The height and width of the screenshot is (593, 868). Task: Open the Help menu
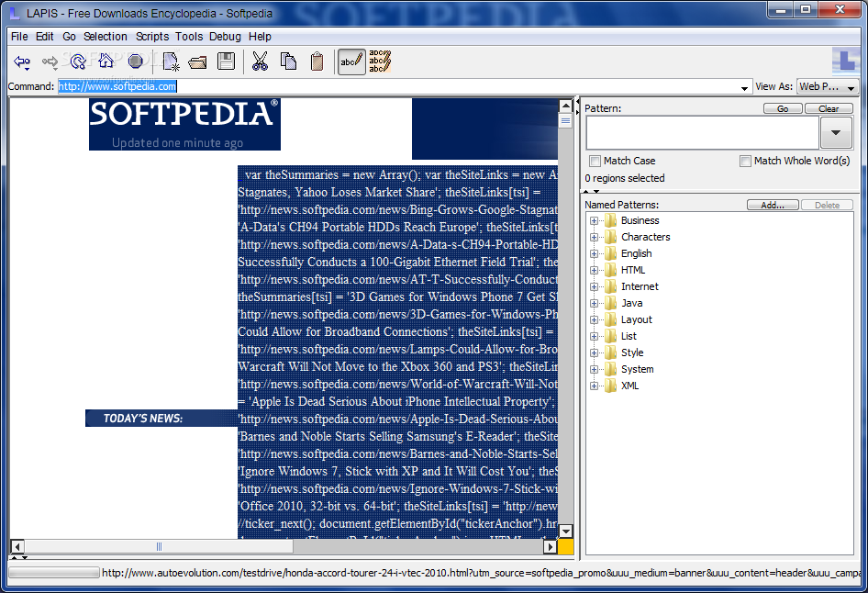(260, 37)
